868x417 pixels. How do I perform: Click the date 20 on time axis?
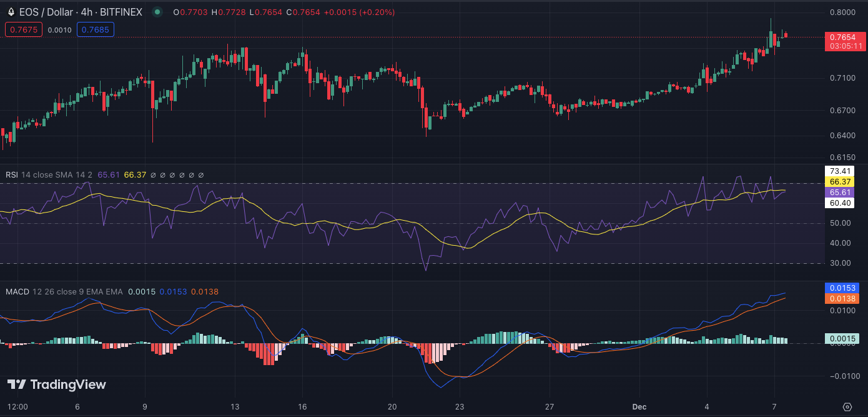[x=392, y=406]
